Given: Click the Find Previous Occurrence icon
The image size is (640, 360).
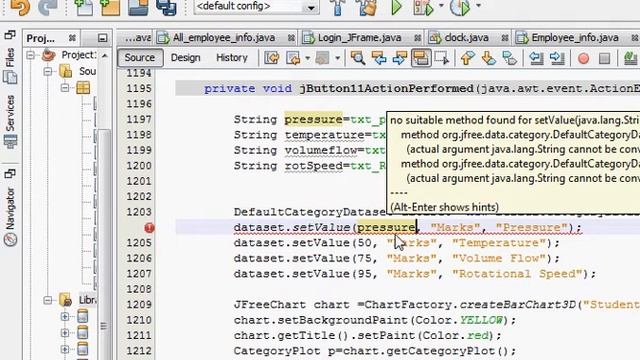Looking at the screenshot, I should (x=379, y=58).
